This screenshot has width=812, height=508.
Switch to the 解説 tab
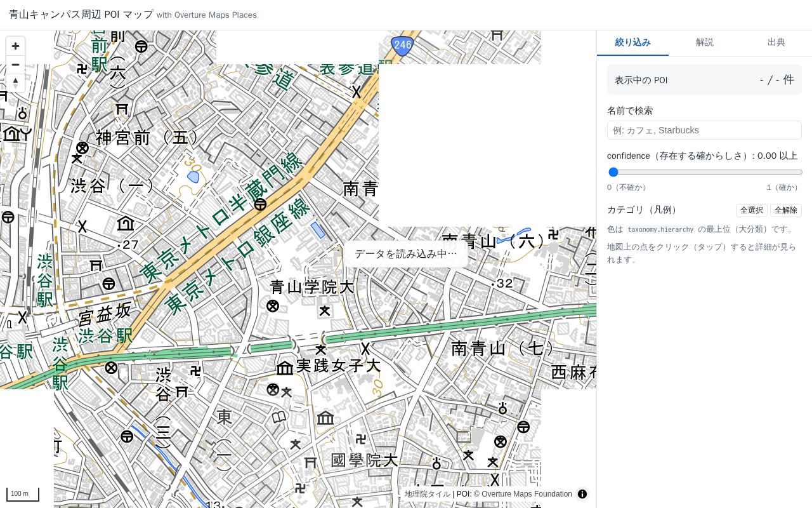coord(704,43)
